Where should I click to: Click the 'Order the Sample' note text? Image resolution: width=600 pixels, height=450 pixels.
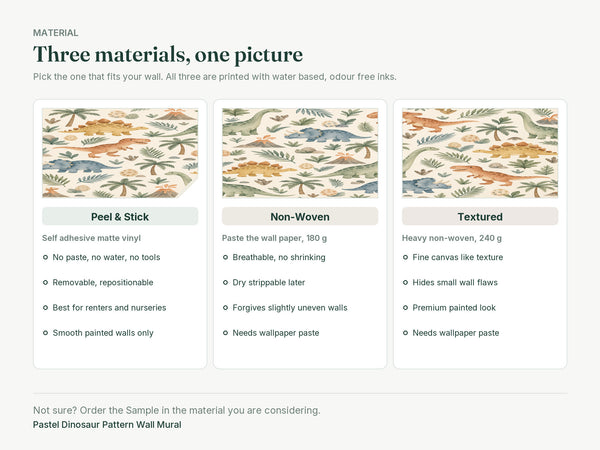click(177, 411)
